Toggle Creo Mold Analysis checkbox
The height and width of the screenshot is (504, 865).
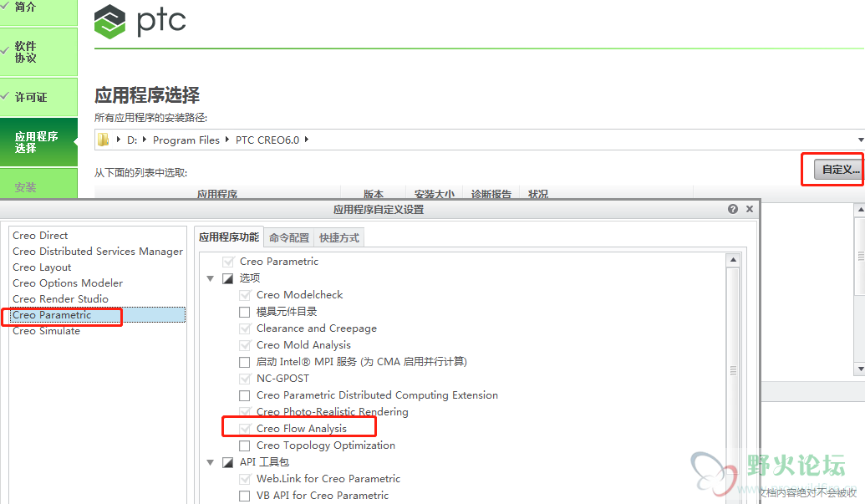tap(244, 346)
